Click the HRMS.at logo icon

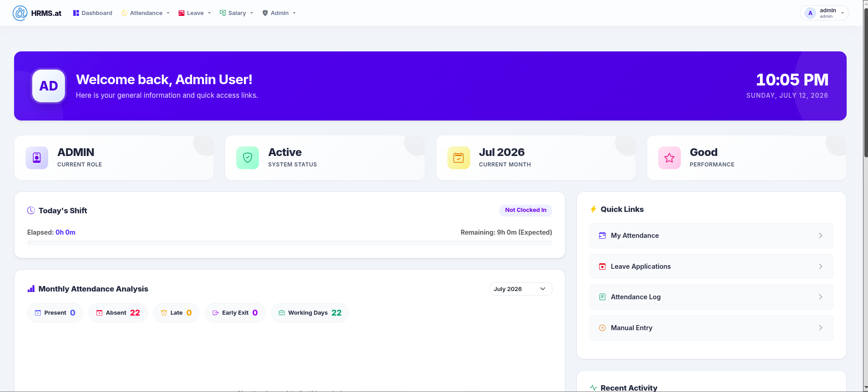pyautogui.click(x=20, y=13)
